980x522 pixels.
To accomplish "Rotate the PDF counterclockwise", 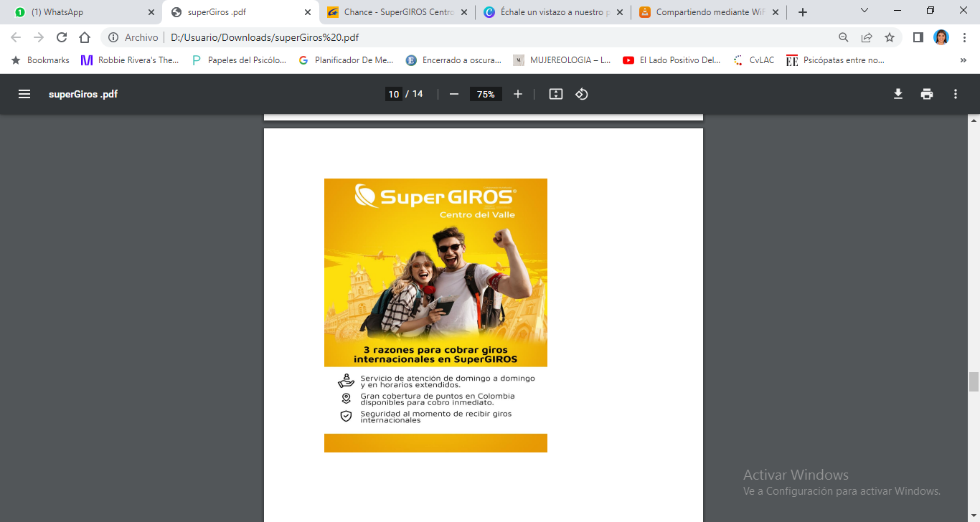I will coord(582,94).
